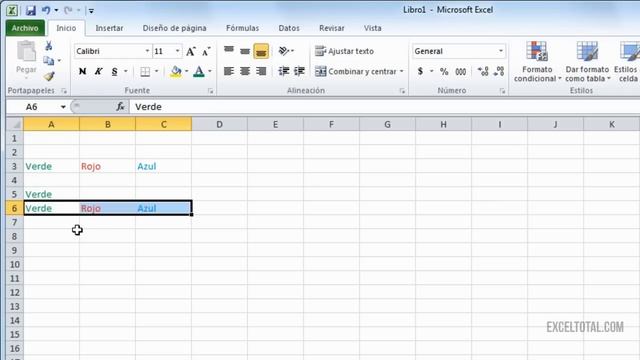Toggle middle vertical alignment
This screenshot has width=640, height=360.
(x=245, y=51)
